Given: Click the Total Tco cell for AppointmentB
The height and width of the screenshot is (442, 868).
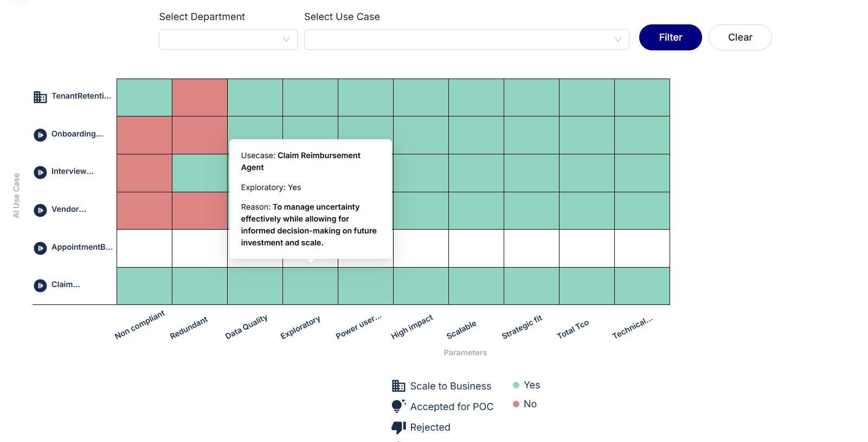Looking at the screenshot, I should pos(587,248).
